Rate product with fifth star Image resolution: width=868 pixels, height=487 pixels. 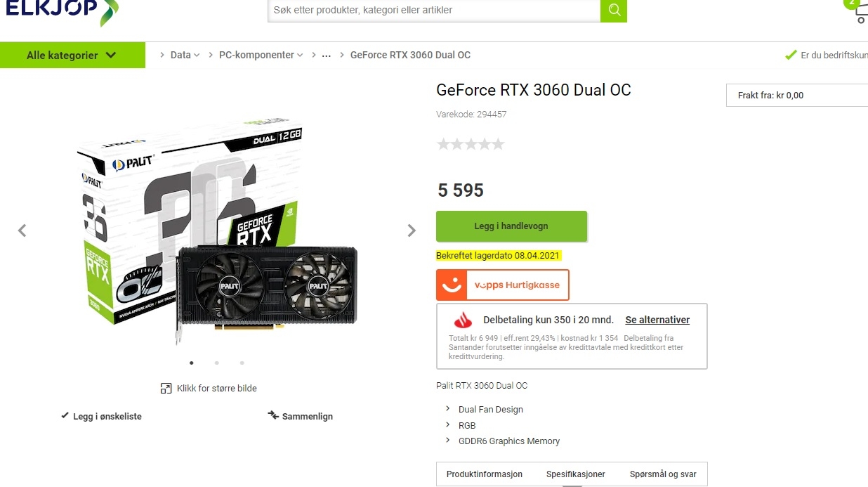point(498,144)
